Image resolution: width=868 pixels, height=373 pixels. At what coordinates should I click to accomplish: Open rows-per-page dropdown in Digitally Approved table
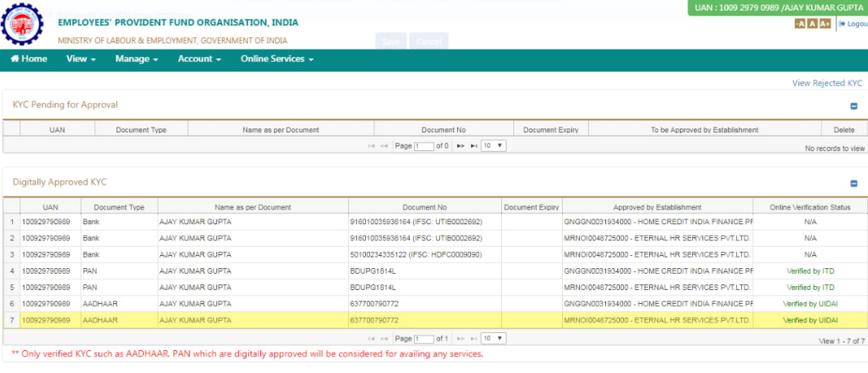click(492, 338)
